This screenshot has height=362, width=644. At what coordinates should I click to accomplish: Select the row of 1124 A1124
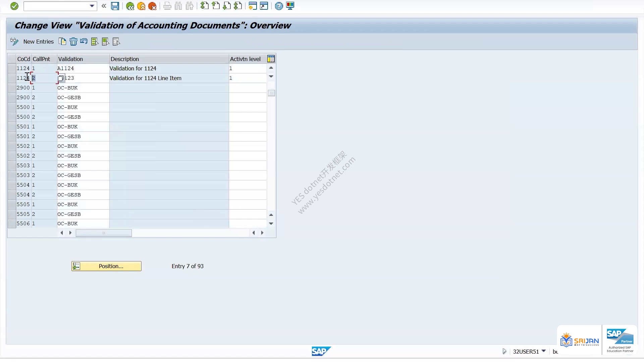(x=12, y=68)
